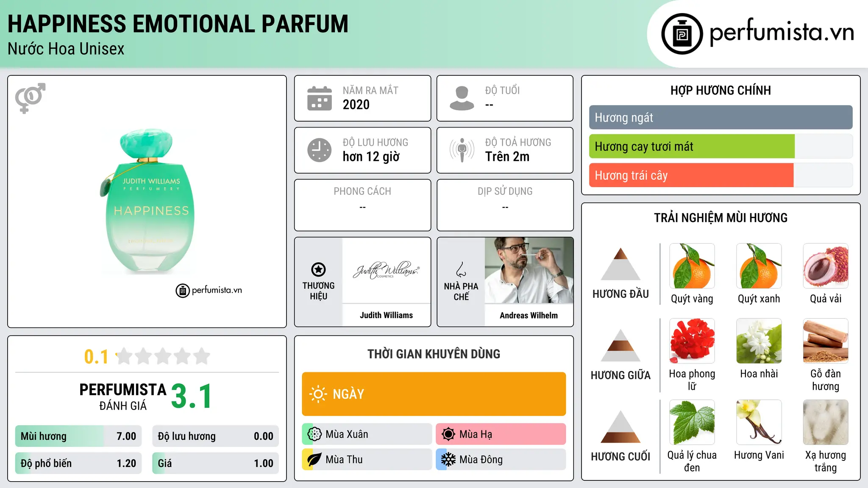Screen dimensions: 868x488
Task: Click the launch year value 2020
Action: pyautogui.click(x=356, y=105)
